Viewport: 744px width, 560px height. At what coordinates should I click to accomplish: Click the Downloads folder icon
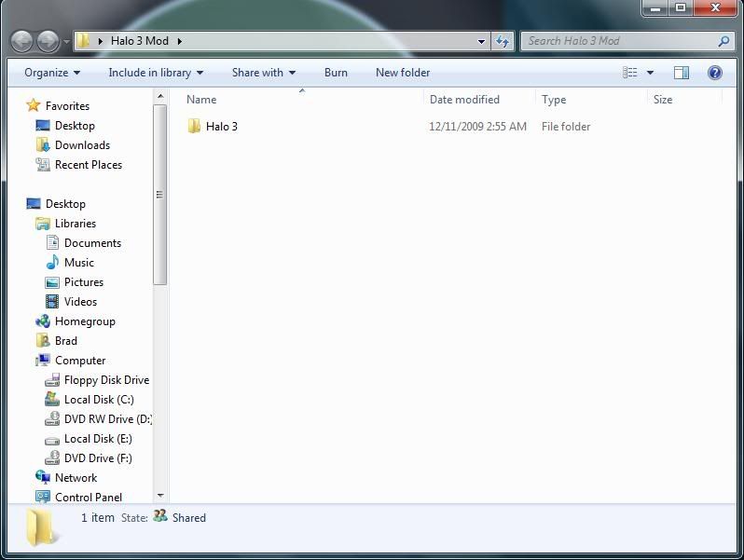43,144
